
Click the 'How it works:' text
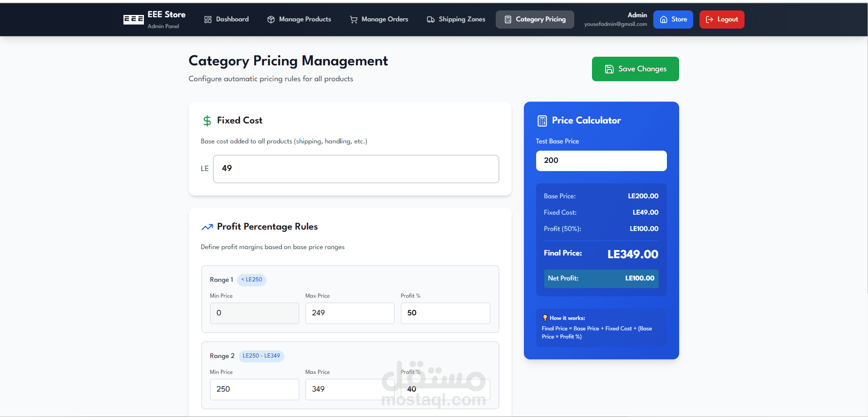click(567, 318)
